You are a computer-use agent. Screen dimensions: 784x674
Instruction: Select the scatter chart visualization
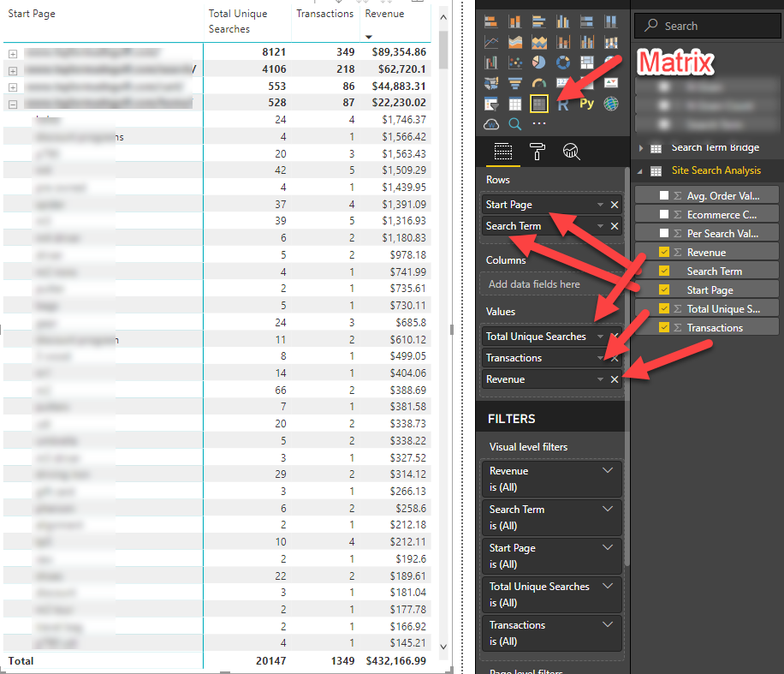click(x=515, y=63)
